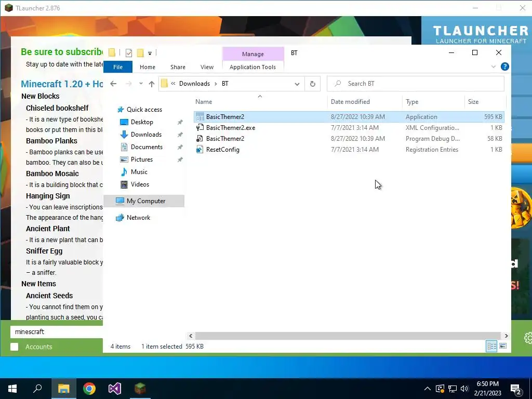Viewport: 532px width, 399px height.
Task: Select the BasicThemer2.exe XML configuration file
Action: [x=349, y=128]
